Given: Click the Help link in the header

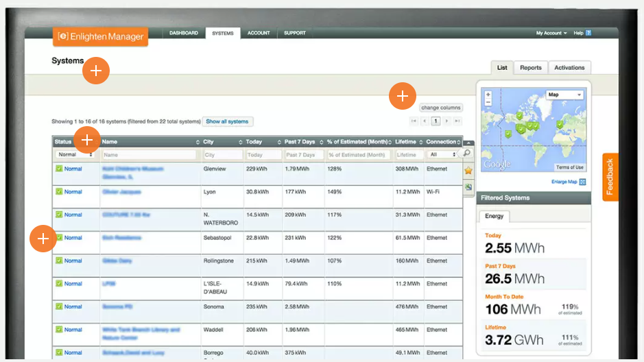Looking at the screenshot, I should click(578, 33).
